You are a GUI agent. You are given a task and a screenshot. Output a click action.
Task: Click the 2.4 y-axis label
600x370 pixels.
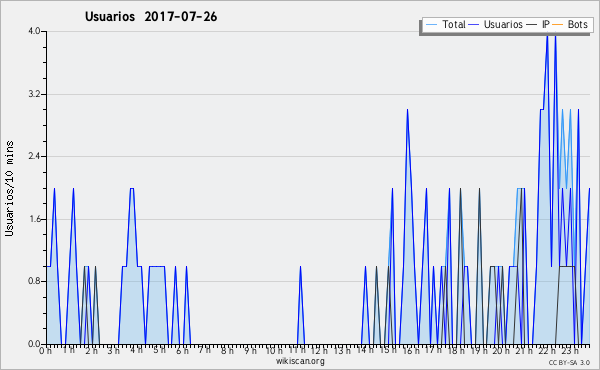click(34, 156)
